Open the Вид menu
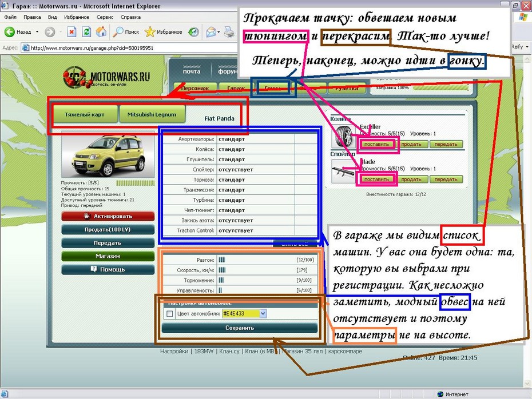The image size is (532, 399). point(52,17)
